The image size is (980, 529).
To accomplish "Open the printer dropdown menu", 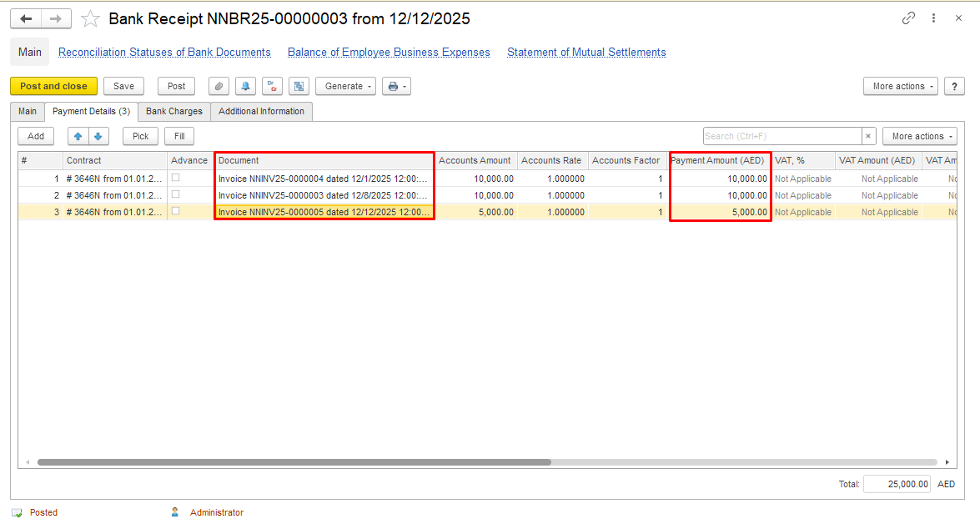I will point(396,86).
